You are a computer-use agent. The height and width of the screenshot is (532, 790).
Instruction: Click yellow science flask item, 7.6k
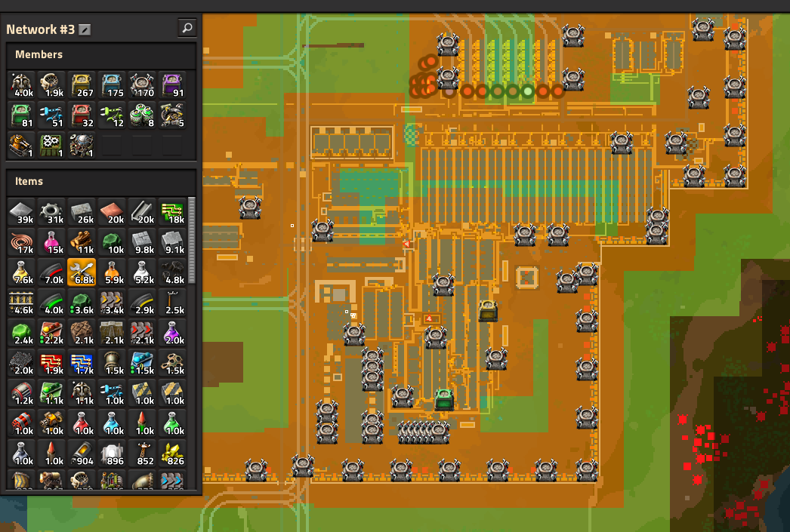(x=21, y=272)
